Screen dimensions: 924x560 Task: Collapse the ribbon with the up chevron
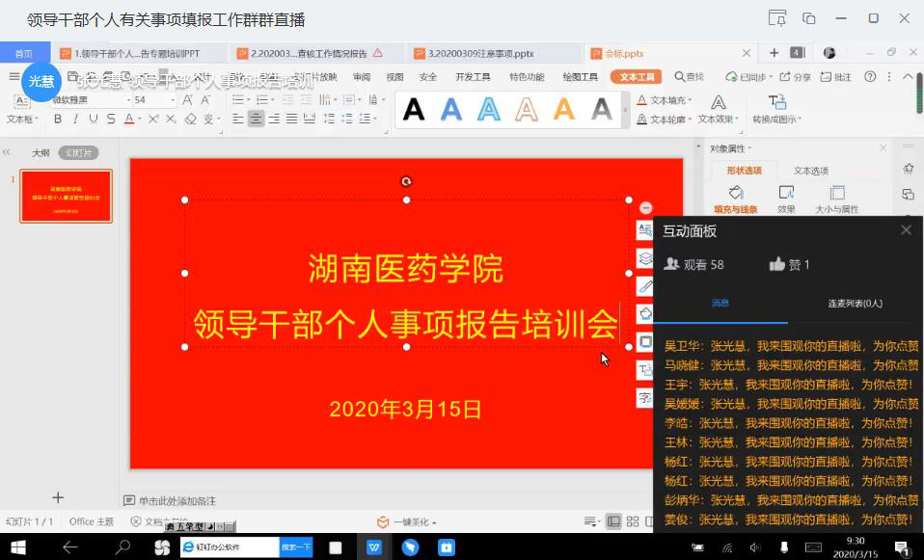(x=908, y=76)
